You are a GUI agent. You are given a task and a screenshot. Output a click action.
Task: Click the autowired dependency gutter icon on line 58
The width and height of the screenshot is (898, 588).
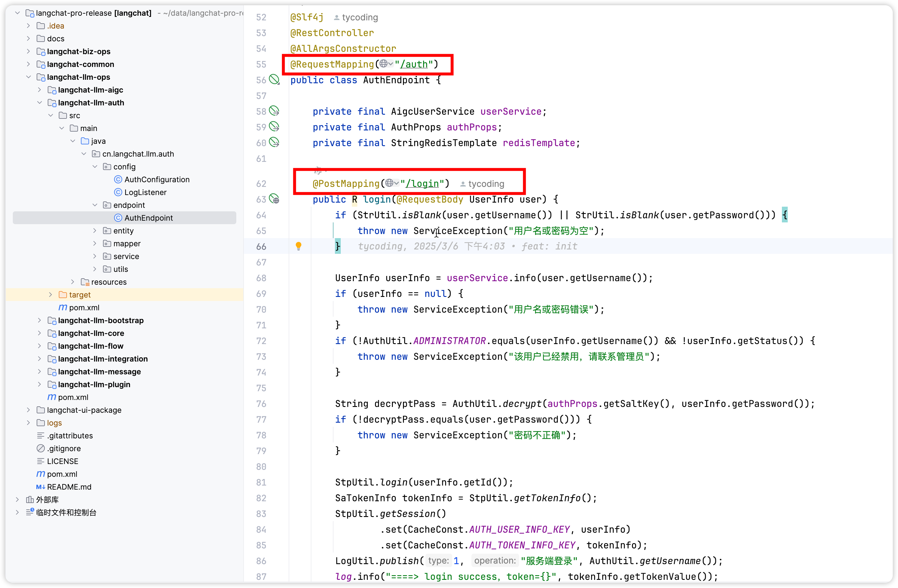pyautogui.click(x=274, y=111)
